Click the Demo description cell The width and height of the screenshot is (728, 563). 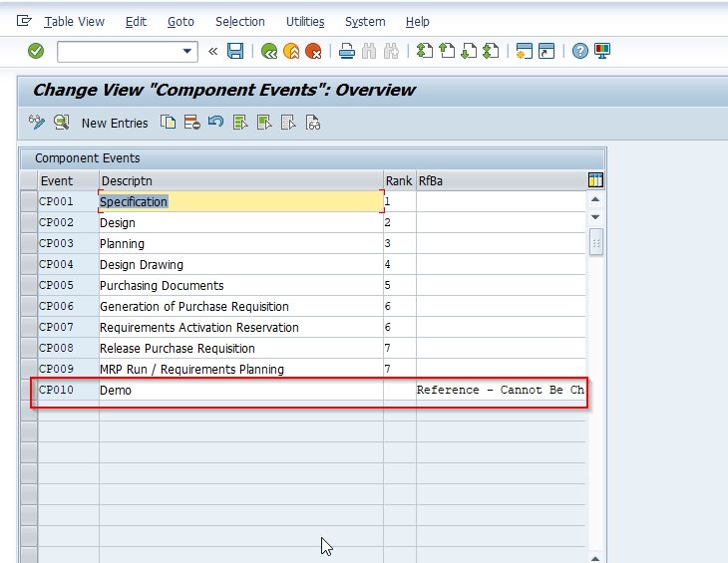click(241, 390)
